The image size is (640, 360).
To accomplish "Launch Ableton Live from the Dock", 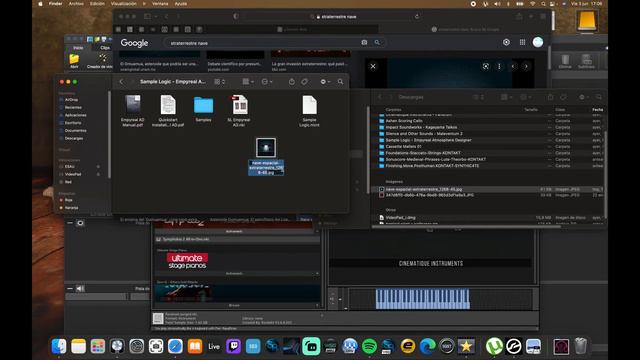I will (x=214, y=346).
